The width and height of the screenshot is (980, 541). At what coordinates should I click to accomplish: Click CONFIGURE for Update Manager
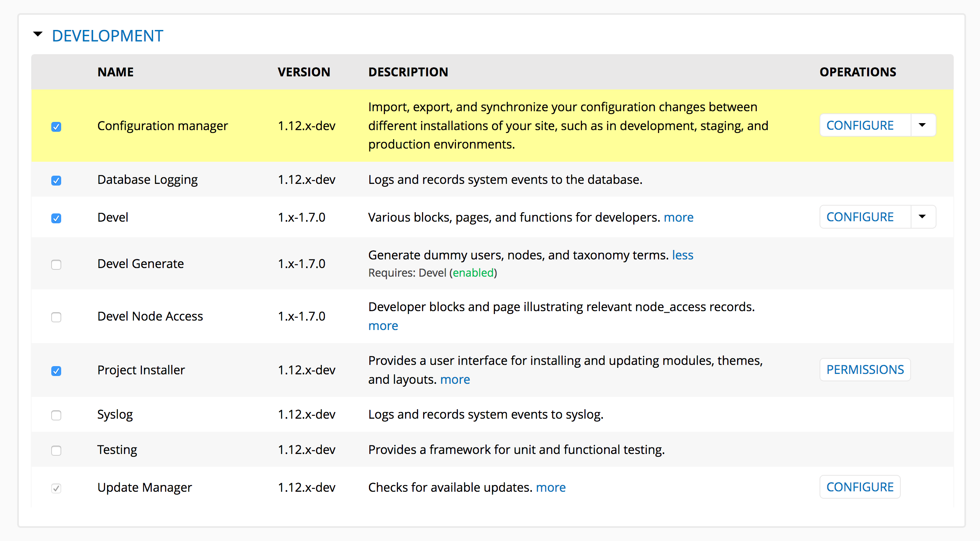pos(860,487)
